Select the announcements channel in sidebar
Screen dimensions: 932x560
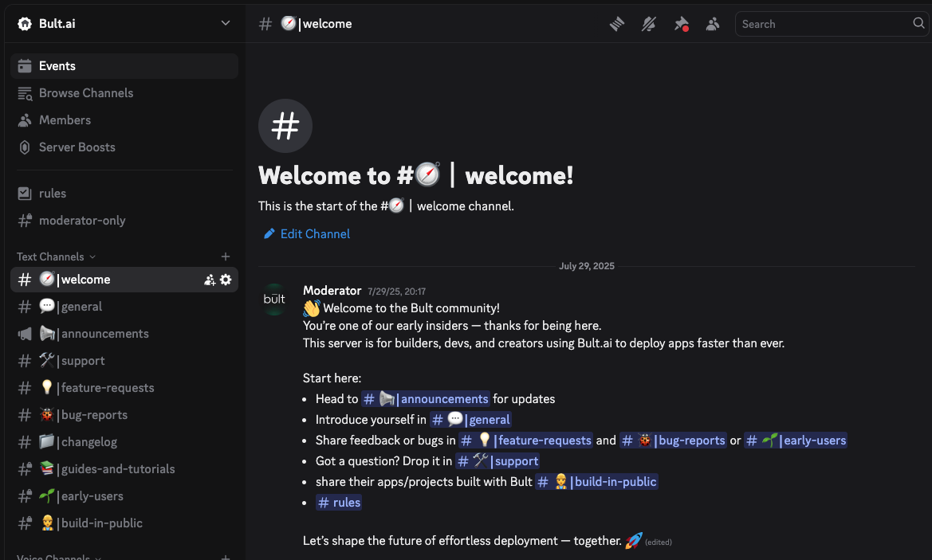124,334
